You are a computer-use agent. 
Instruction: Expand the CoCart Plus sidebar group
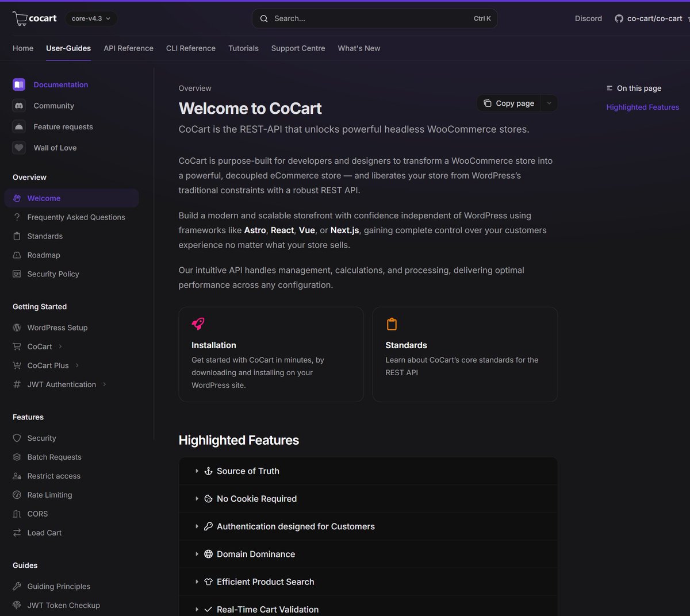tap(77, 365)
